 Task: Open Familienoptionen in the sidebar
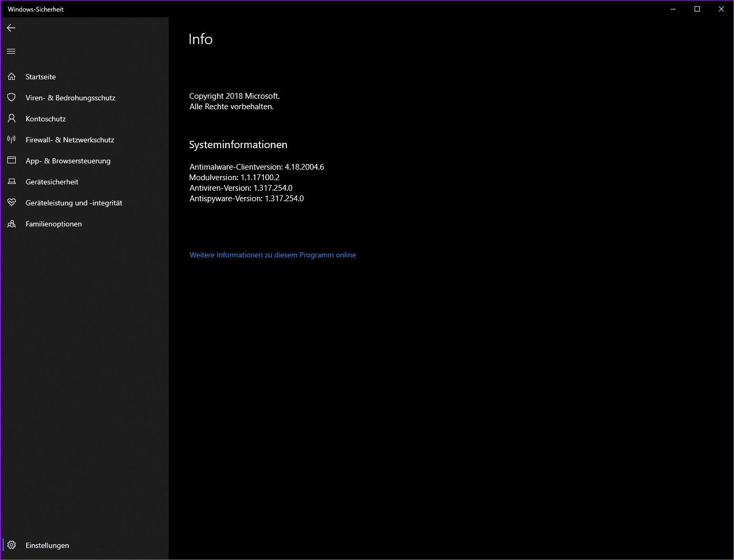pyautogui.click(x=85, y=224)
